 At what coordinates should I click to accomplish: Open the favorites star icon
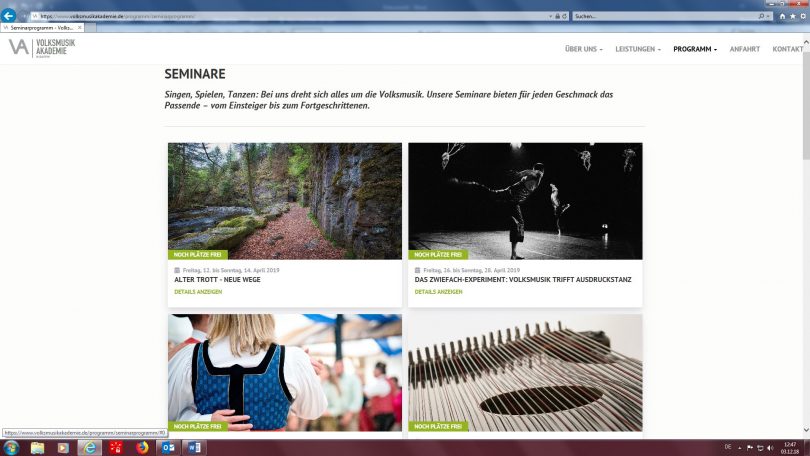click(x=791, y=16)
